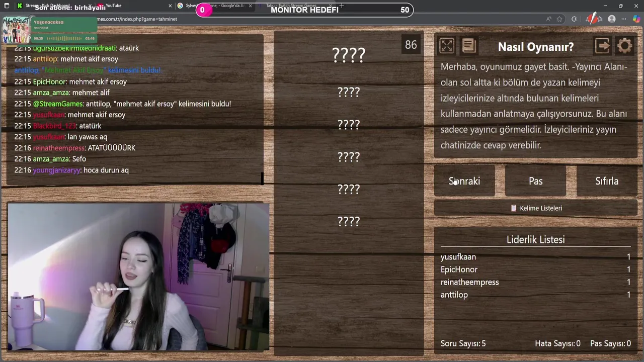
Task: Select reinatheempress in Liderlik Listesi
Action: coord(469,282)
